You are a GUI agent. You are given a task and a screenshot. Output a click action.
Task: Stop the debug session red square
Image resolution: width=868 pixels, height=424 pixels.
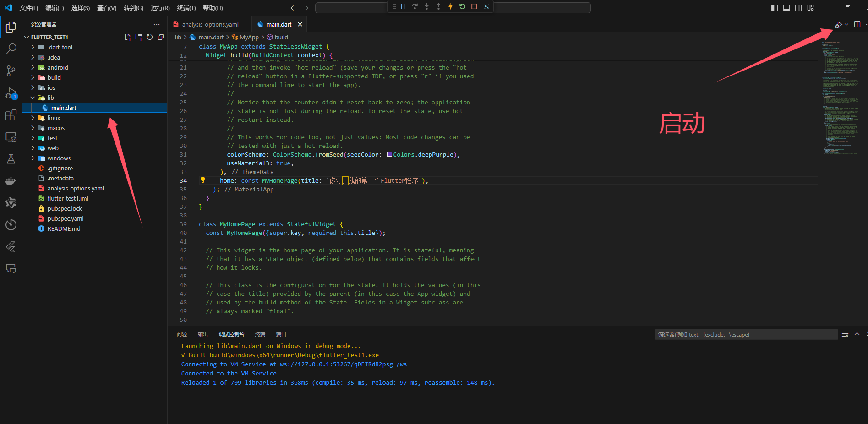(x=474, y=6)
